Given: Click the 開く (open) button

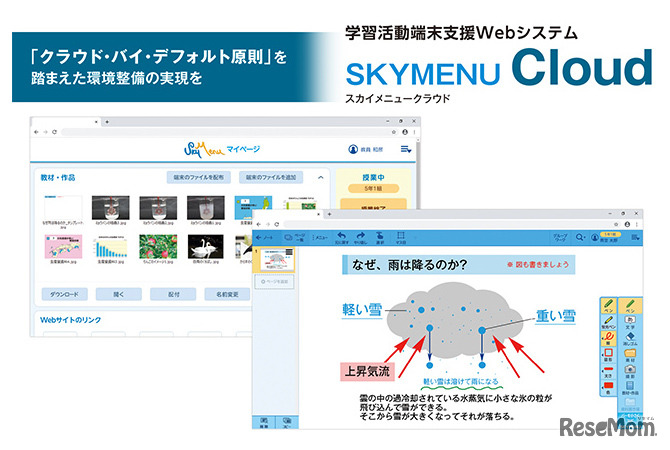Looking at the screenshot, I should click(x=119, y=294).
